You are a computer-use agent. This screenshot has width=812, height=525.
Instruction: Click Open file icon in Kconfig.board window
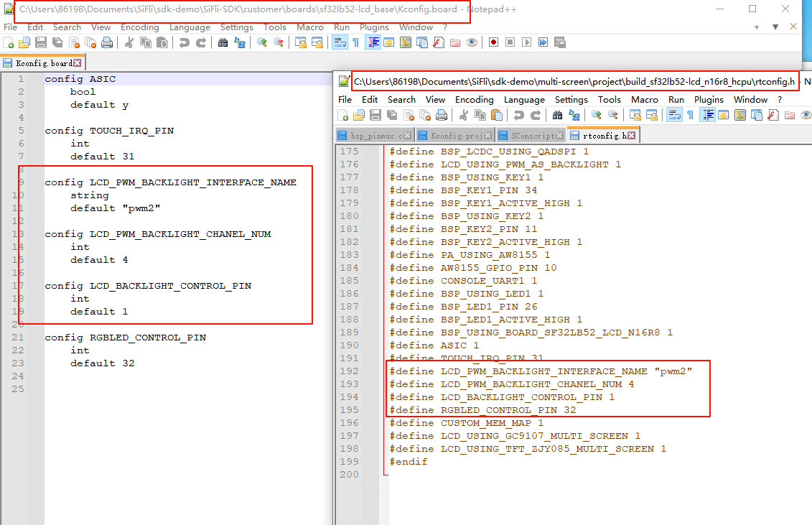[24, 42]
